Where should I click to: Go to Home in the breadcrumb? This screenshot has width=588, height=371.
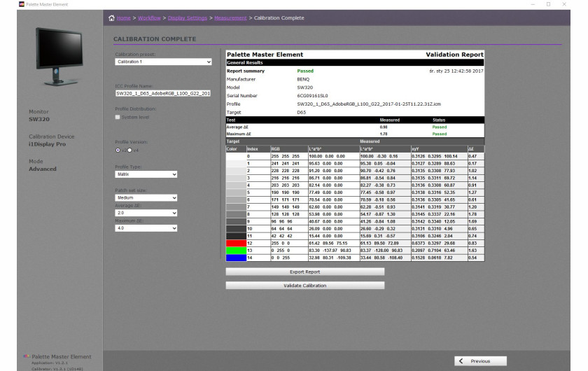pyautogui.click(x=123, y=17)
